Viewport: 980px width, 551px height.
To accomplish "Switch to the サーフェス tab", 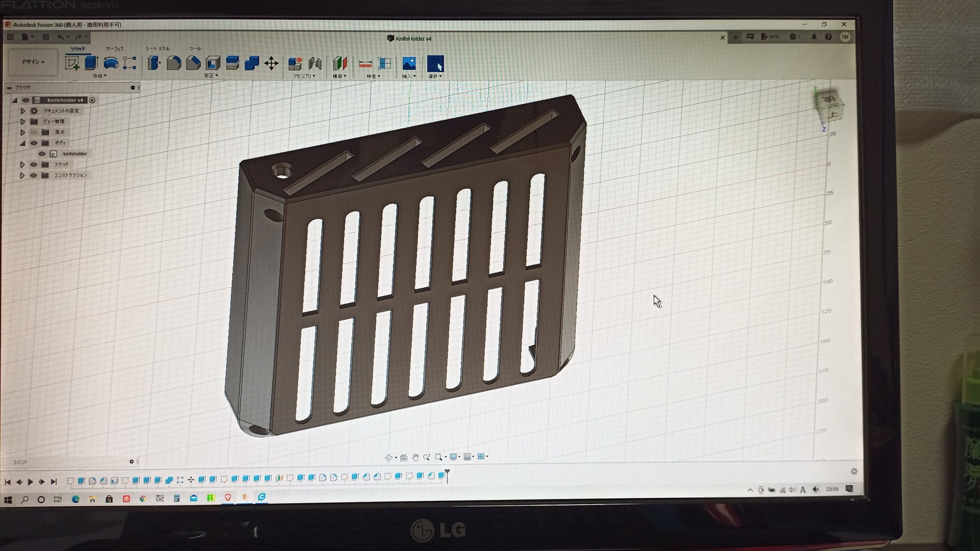I will coord(115,48).
